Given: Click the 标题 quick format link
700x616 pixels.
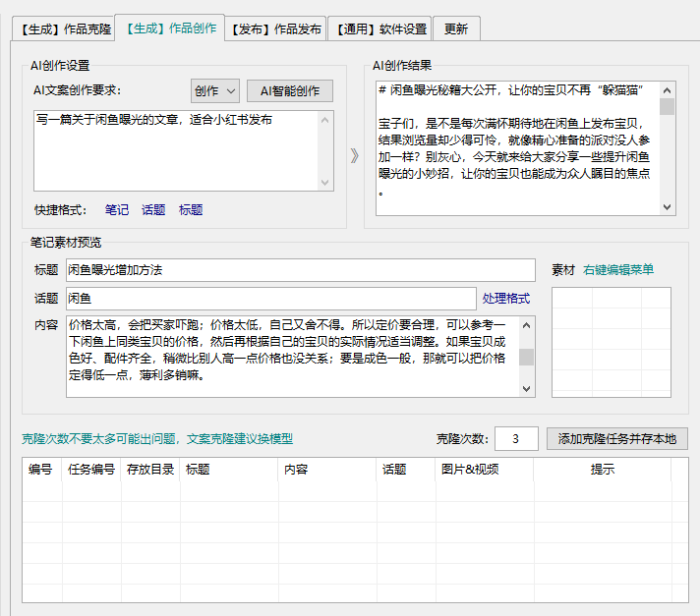Looking at the screenshot, I should click(191, 209).
